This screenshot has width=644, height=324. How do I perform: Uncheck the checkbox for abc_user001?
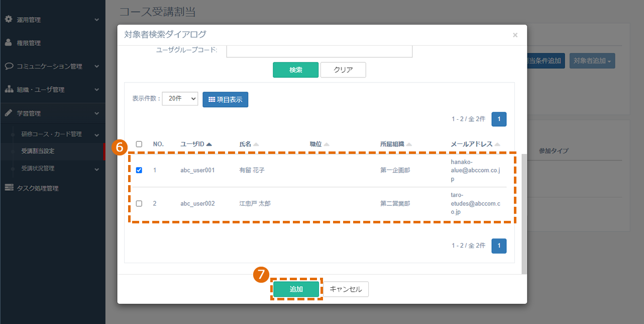139,170
